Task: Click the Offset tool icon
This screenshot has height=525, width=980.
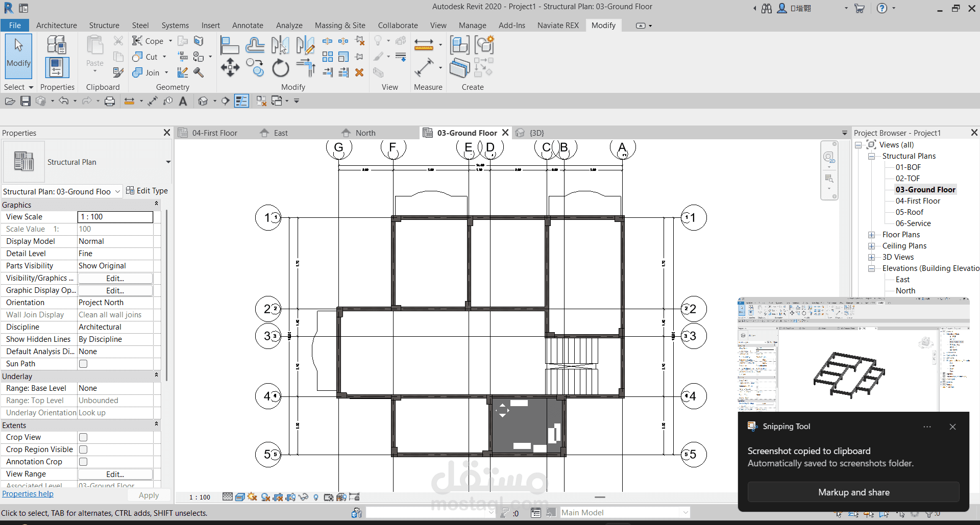Action: [255, 45]
